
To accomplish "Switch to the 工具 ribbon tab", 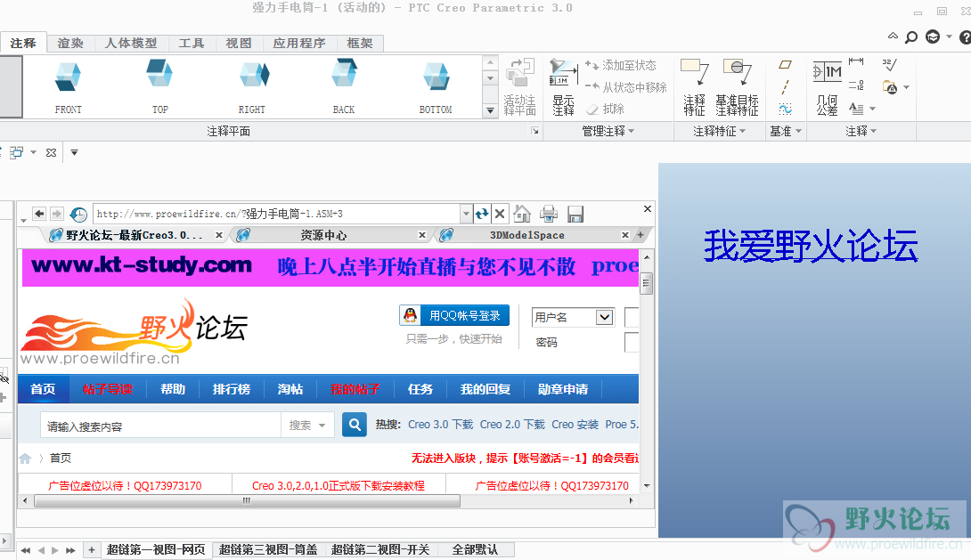I will (192, 44).
